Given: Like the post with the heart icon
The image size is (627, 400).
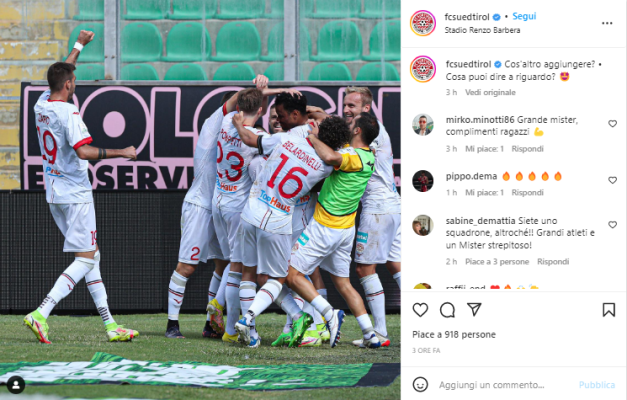Looking at the screenshot, I should click(420, 310).
